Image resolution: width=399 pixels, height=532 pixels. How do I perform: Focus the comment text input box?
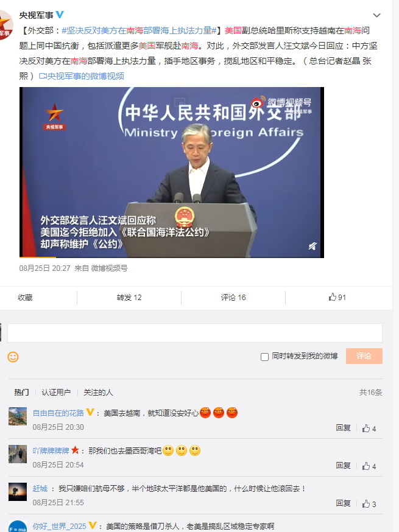pos(195,333)
